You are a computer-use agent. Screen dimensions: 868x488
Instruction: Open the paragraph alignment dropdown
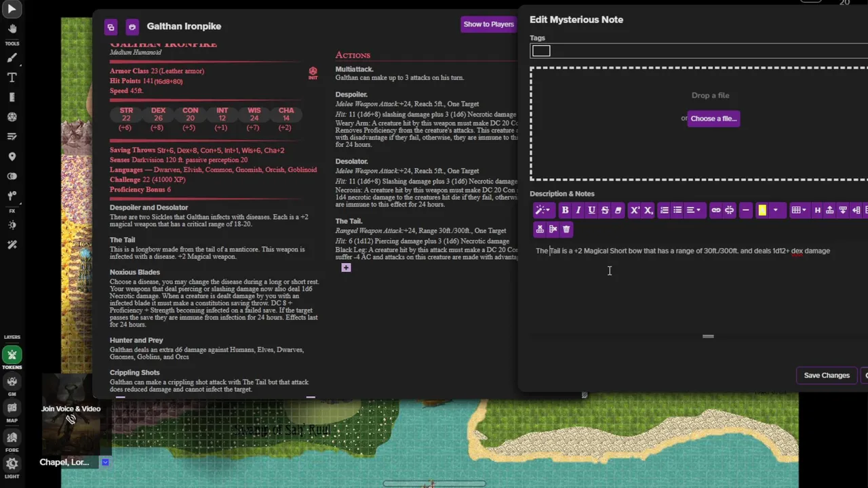click(695, 210)
